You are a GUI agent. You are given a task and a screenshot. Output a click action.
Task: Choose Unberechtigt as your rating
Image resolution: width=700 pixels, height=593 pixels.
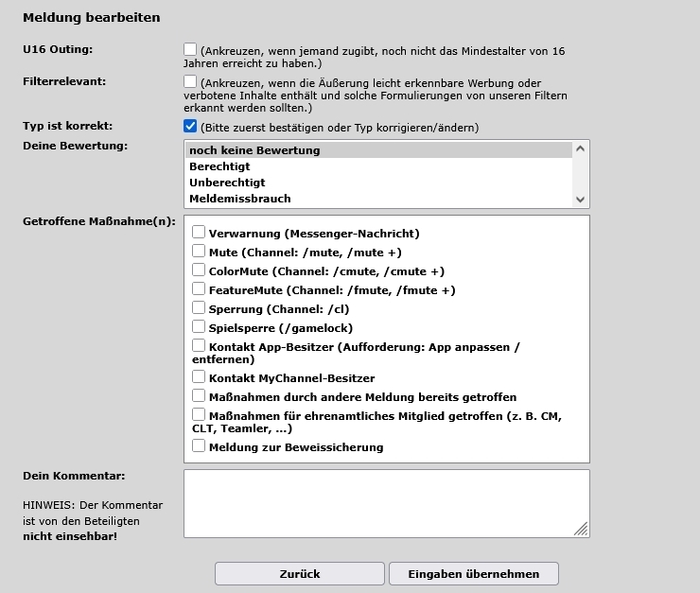pyautogui.click(x=378, y=183)
